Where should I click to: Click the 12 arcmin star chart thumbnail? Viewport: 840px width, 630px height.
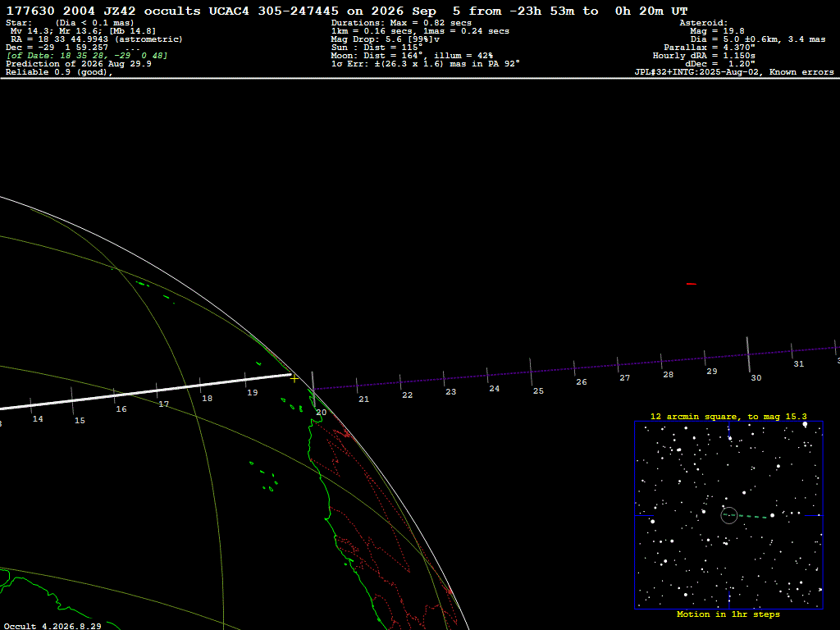pyautogui.click(x=728, y=515)
